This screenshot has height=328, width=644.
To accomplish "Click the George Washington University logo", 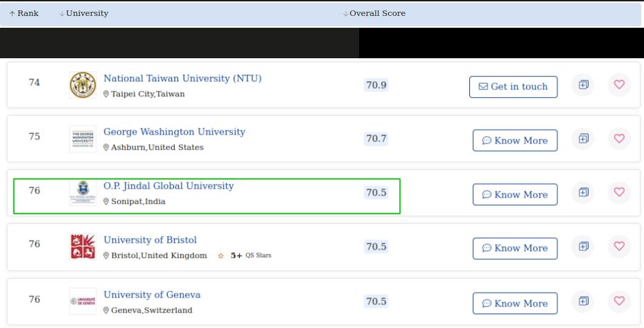I will [x=83, y=139].
